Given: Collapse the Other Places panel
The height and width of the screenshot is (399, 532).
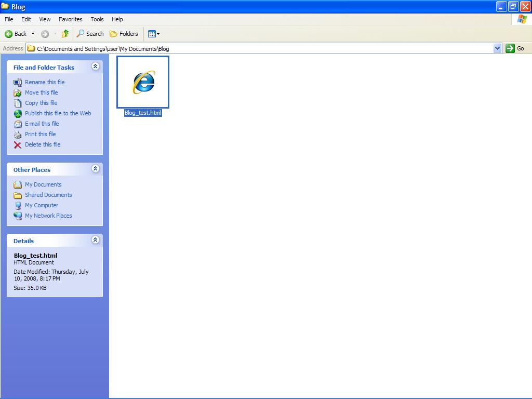Looking at the screenshot, I should [x=96, y=169].
